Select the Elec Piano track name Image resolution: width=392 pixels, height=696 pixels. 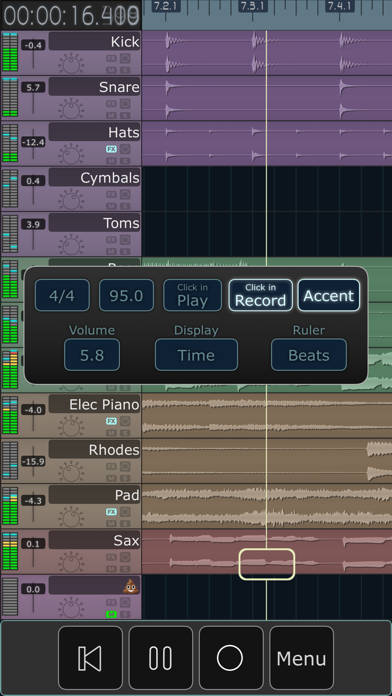pyautogui.click(x=95, y=404)
